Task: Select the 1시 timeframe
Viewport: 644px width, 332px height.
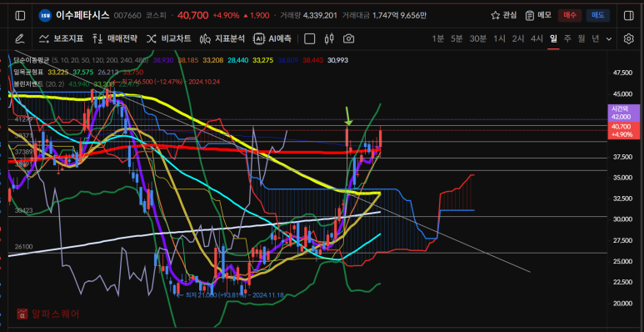Action: point(499,38)
